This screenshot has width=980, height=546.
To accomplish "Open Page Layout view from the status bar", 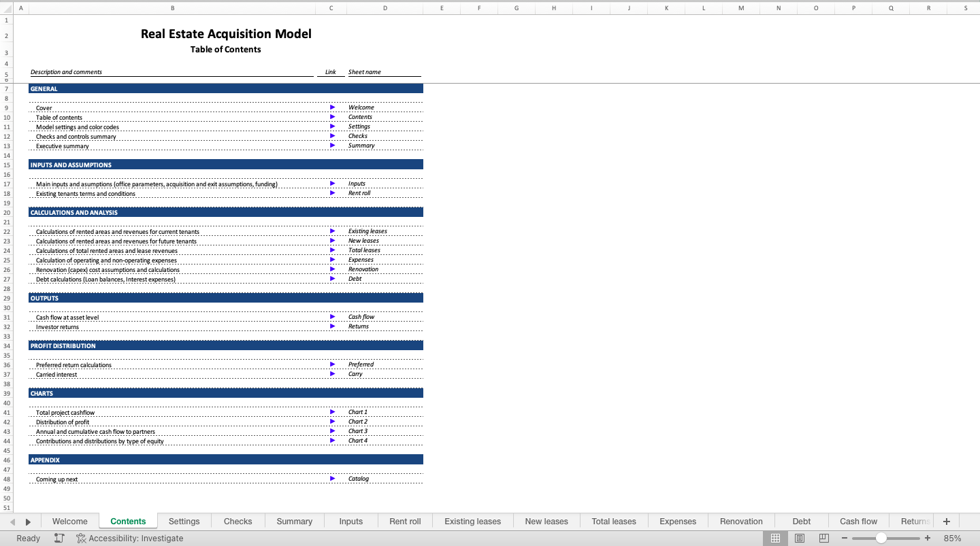I will point(800,538).
